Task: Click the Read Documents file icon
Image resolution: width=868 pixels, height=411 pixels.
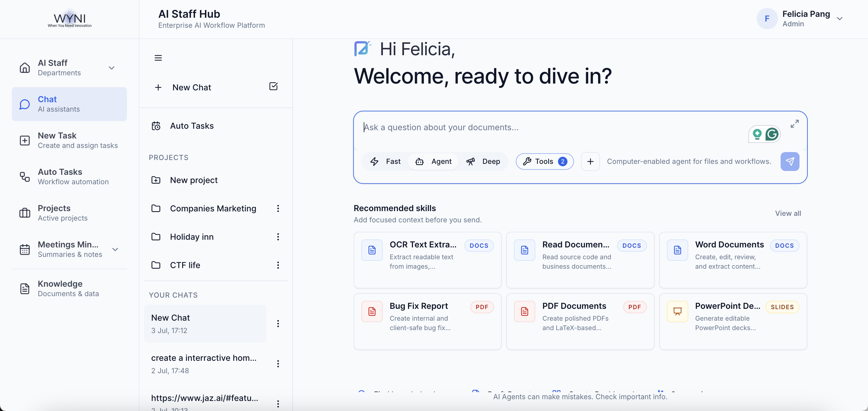Action: (x=525, y=250)
